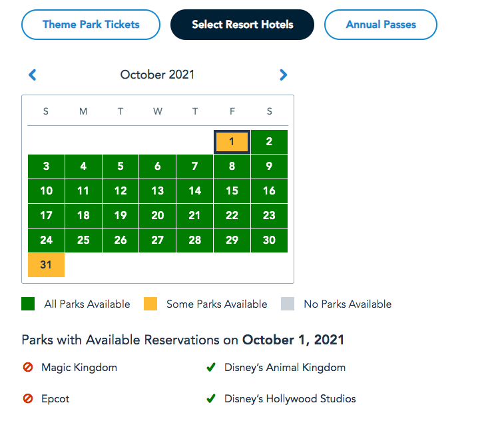This screenshot has width=504, height=425.
Task: Click the previous month arrow
Action: pos(33,75)
